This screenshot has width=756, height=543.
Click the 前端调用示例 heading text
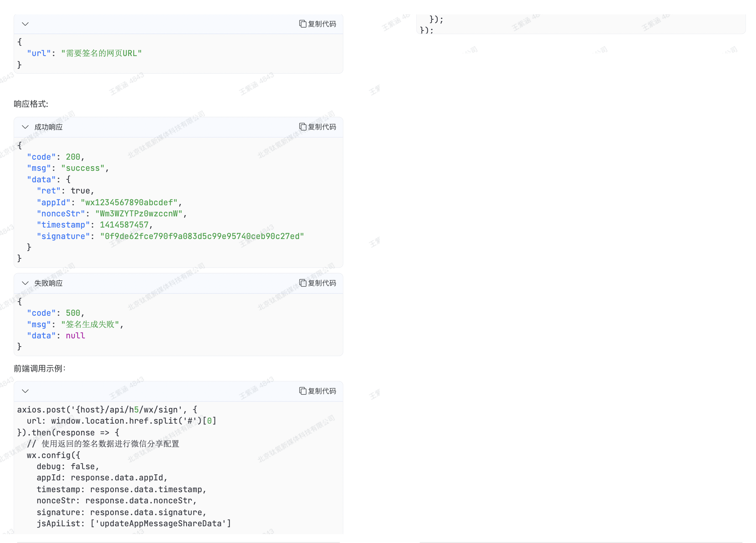point(39,369)
